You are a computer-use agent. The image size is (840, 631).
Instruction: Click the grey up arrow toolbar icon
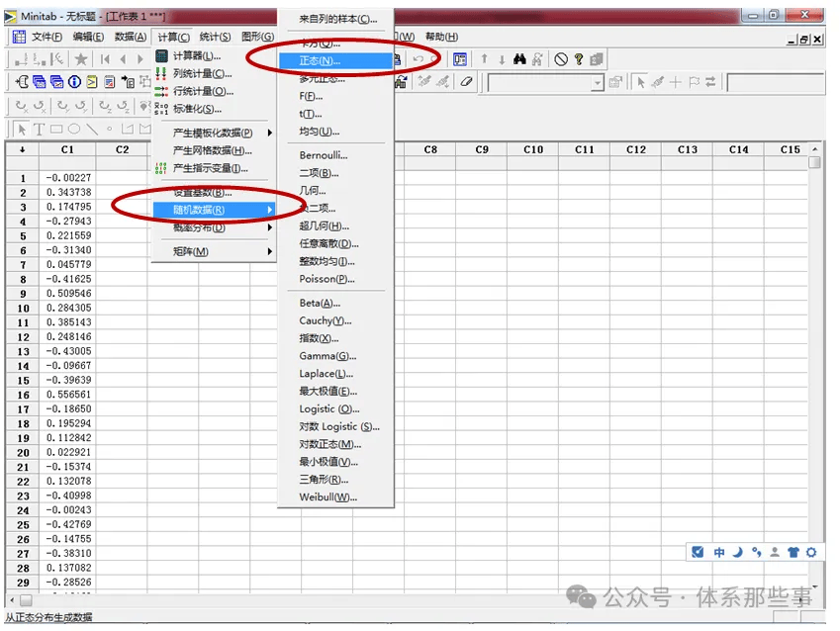coord(484,59)
